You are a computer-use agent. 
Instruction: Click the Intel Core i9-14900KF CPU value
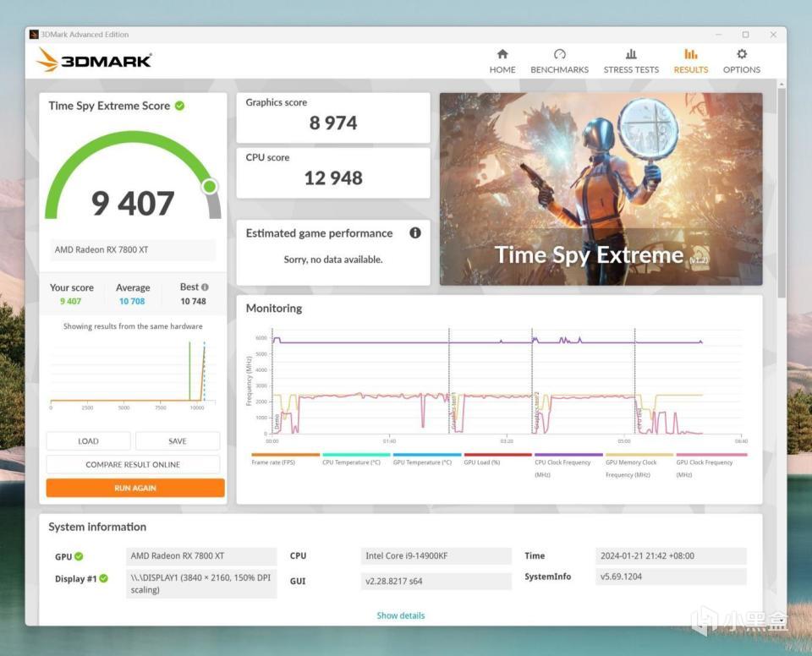(x=436, y=556)
